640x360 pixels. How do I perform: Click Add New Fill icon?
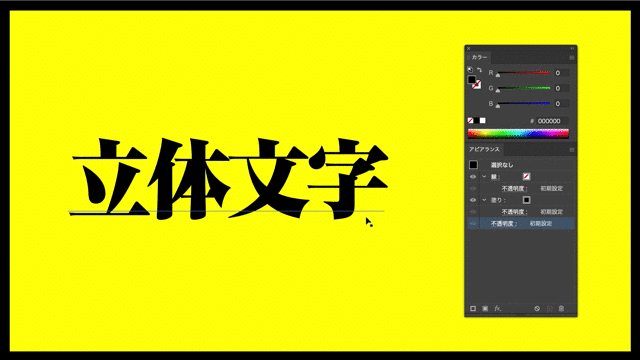pos(485,309)
